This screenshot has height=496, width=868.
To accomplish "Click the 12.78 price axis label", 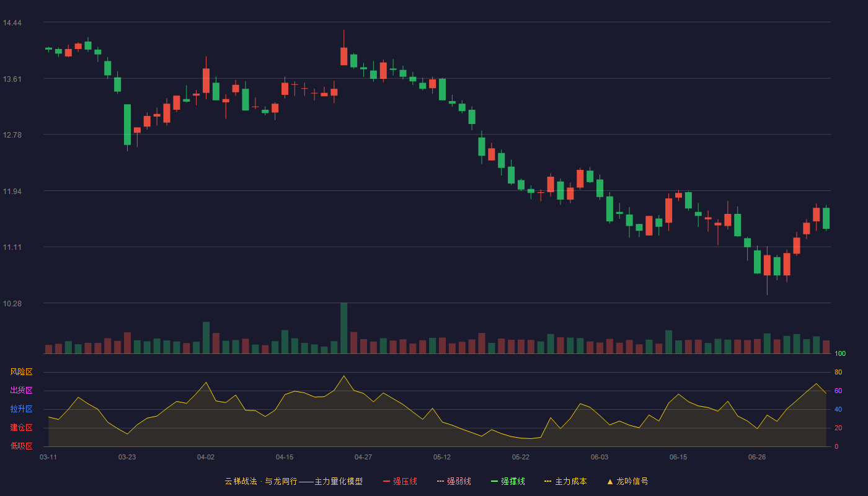I will coord(12,135).
